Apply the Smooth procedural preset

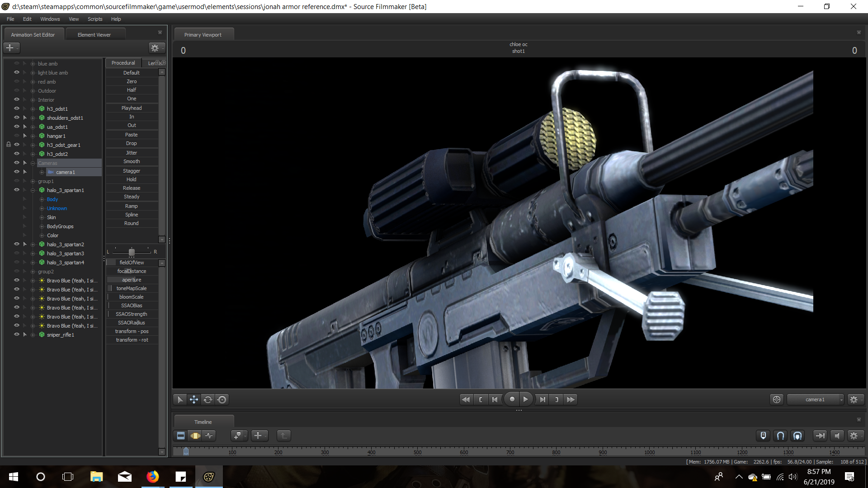[x=132, y=161]
